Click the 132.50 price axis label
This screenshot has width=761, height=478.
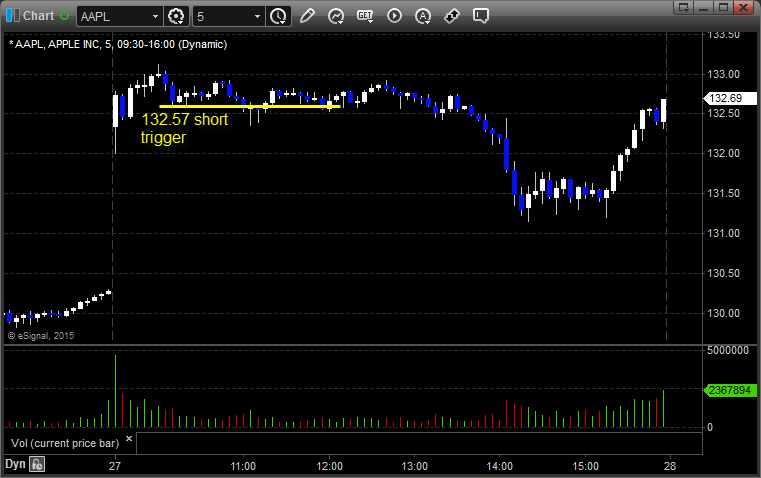click(x=723, y=114)
